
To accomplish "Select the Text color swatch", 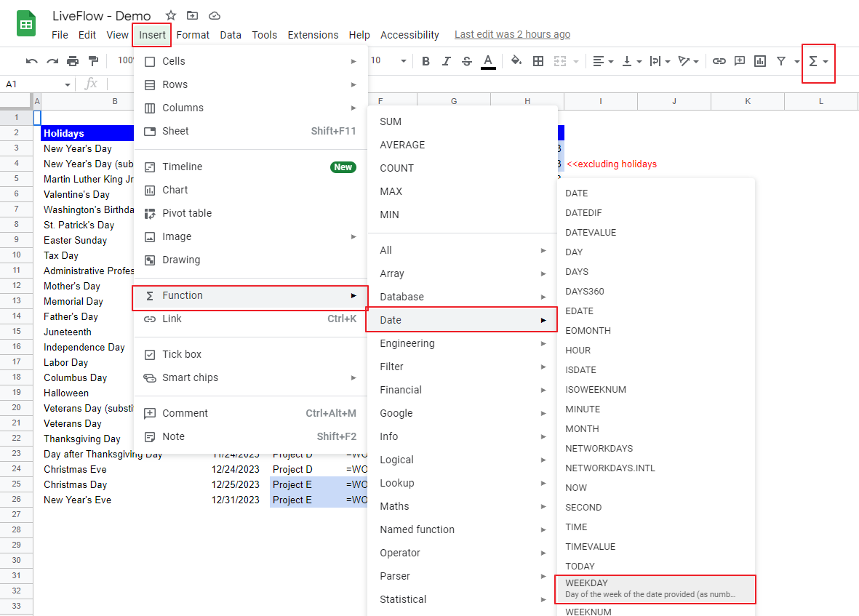I will coord(487,61).
